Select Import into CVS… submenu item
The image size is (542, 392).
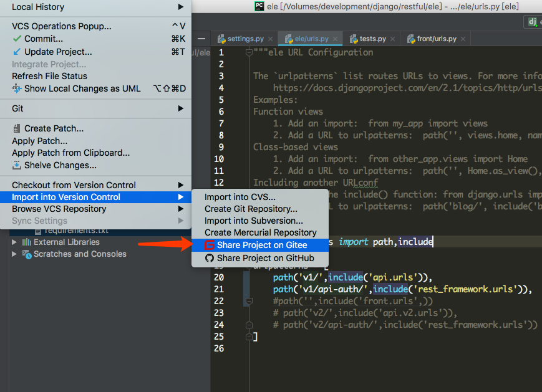(260, 197)
